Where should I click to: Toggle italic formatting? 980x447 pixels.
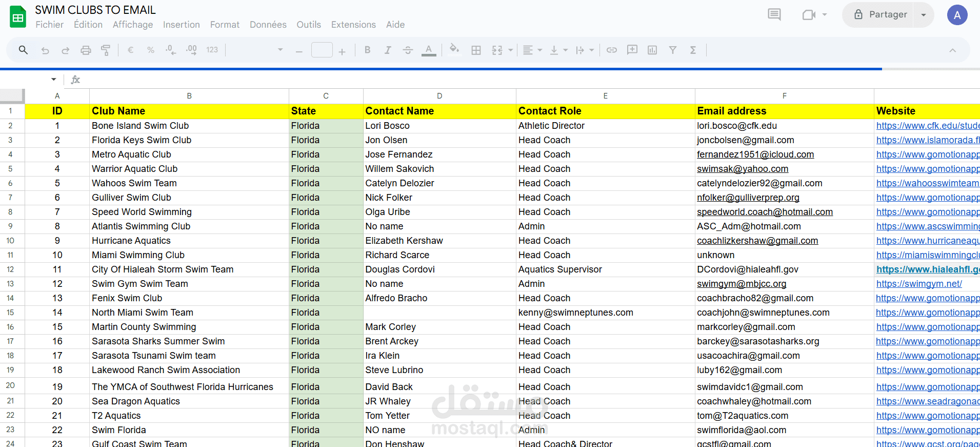(388, 50)
